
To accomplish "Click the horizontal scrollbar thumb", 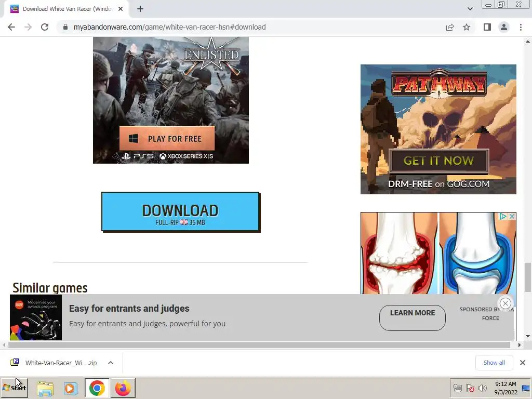I will pos(259,345).
